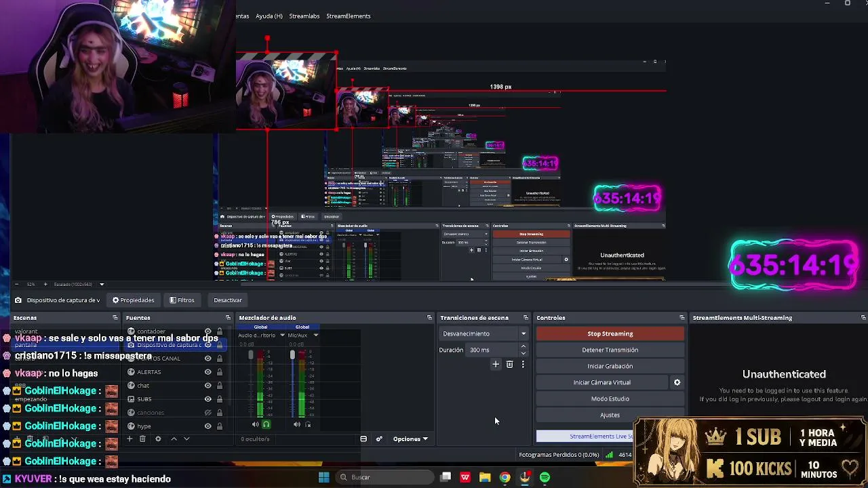Screen dimensions: 868x488
Task: Open transition properties three-dot menu
Action: click(523, 365)
